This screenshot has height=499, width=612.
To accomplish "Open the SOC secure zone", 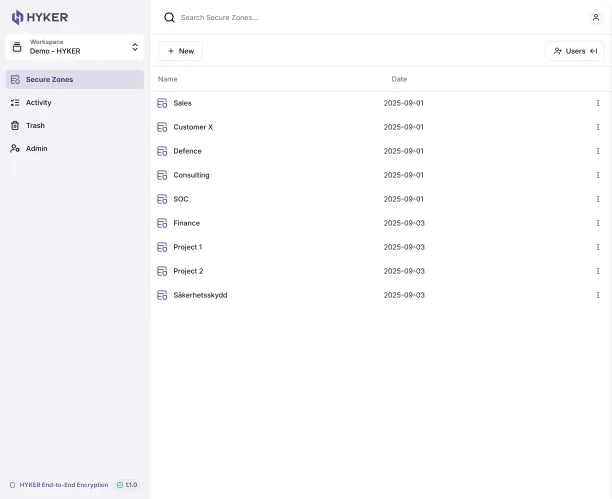I will (x=181, y=199).
